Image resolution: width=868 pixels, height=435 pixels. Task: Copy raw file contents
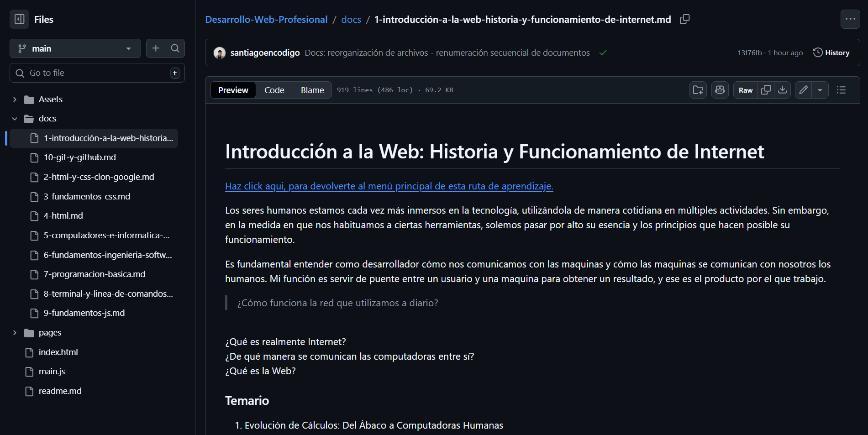(766, 90)
